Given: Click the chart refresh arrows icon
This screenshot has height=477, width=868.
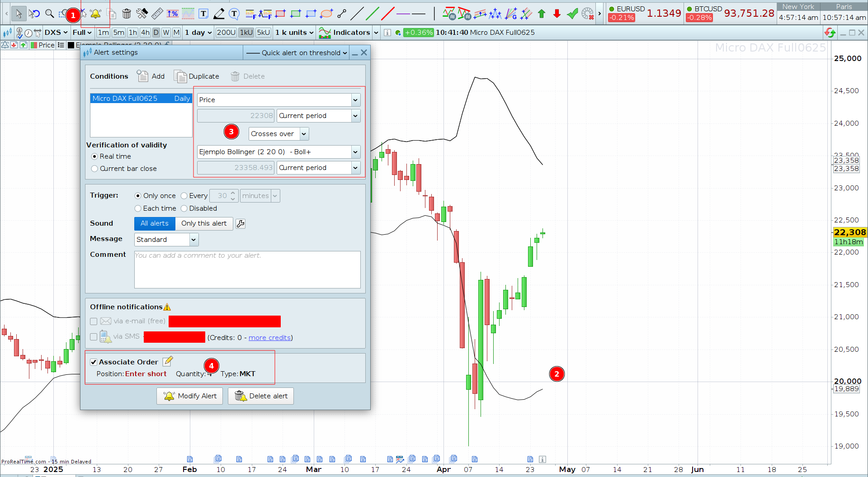Looking at the screenshot, I should tap(830, 33).
